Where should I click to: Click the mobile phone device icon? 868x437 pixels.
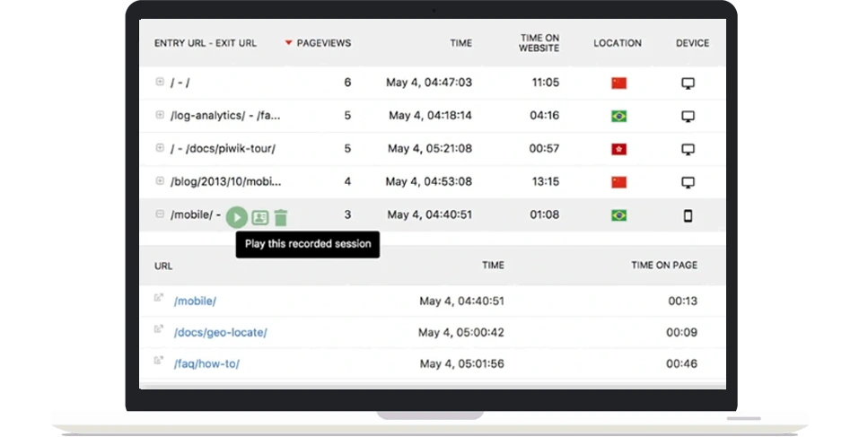click(688, 215)
